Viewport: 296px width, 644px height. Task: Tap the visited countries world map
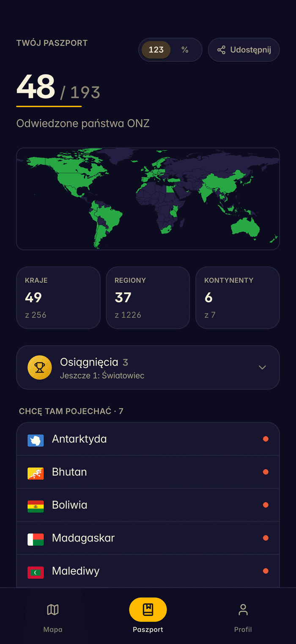point(148,199)
